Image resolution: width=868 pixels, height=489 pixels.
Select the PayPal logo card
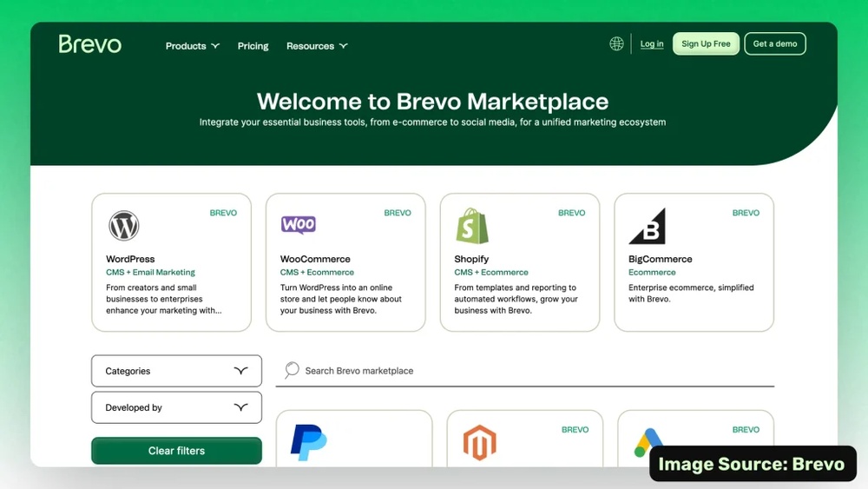pos(354,439)
